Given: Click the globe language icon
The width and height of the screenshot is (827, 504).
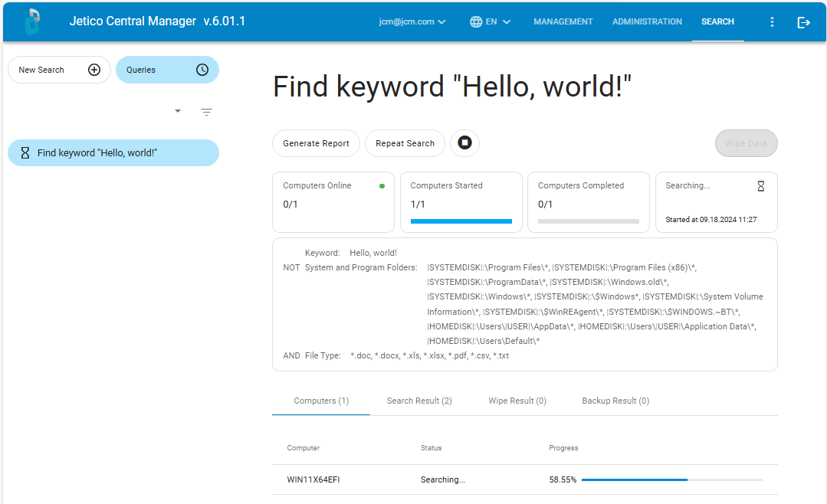Looking at the screenshot, I should coord(476,21).
